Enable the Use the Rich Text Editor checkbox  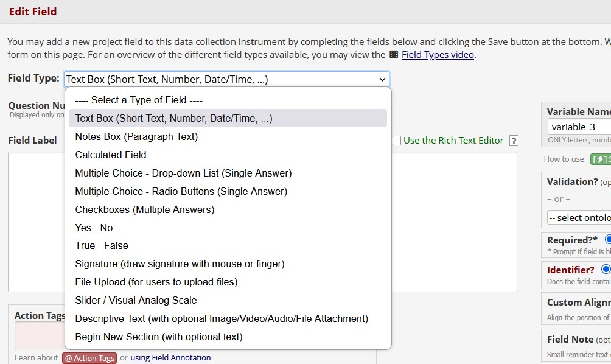[x=396, y=140]
